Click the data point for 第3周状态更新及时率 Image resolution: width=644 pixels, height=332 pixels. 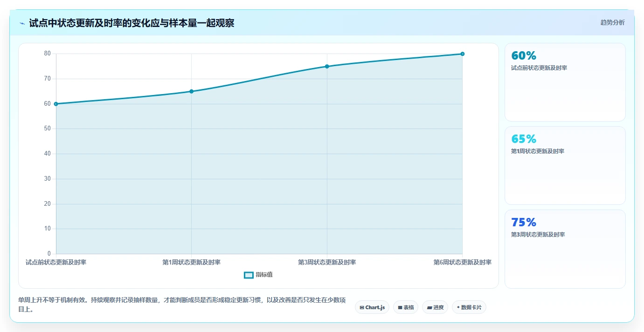point(327,67)
